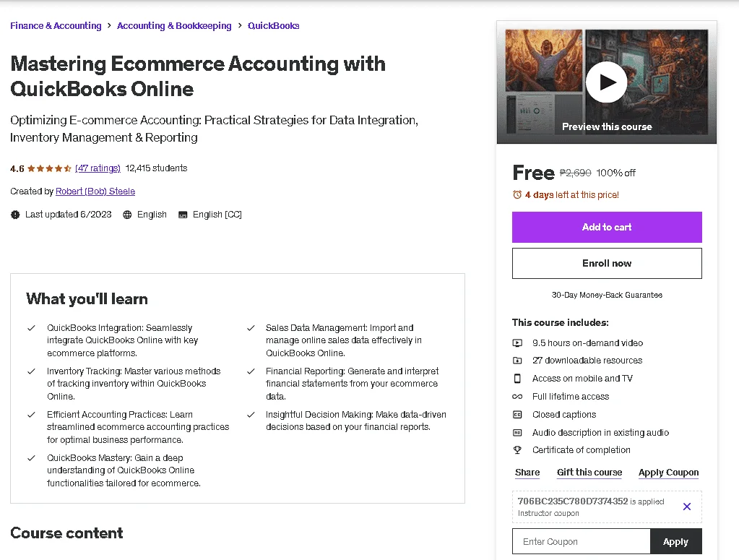Click the 'Full lifetime access' text
Image resolution: width=739 pixels, height=560 pixels.
click(x=570, y=397)
